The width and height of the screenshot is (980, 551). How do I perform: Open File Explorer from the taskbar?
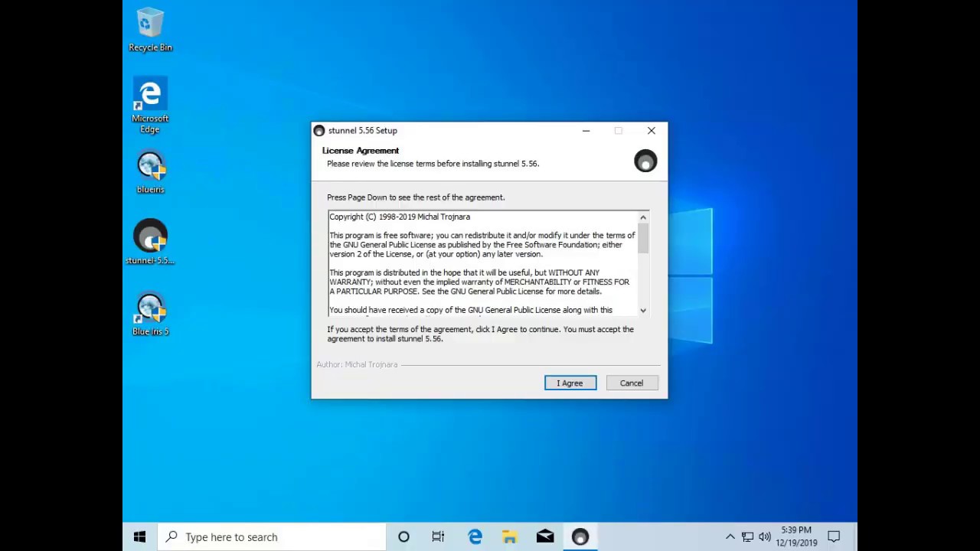(510, 537)
